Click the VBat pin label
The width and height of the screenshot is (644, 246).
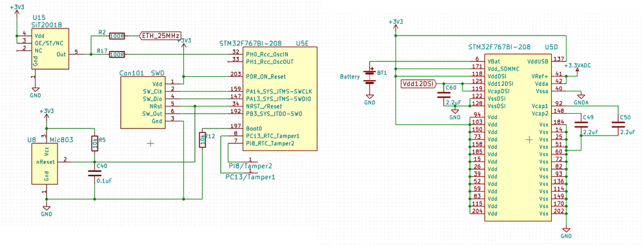point(494,61)
